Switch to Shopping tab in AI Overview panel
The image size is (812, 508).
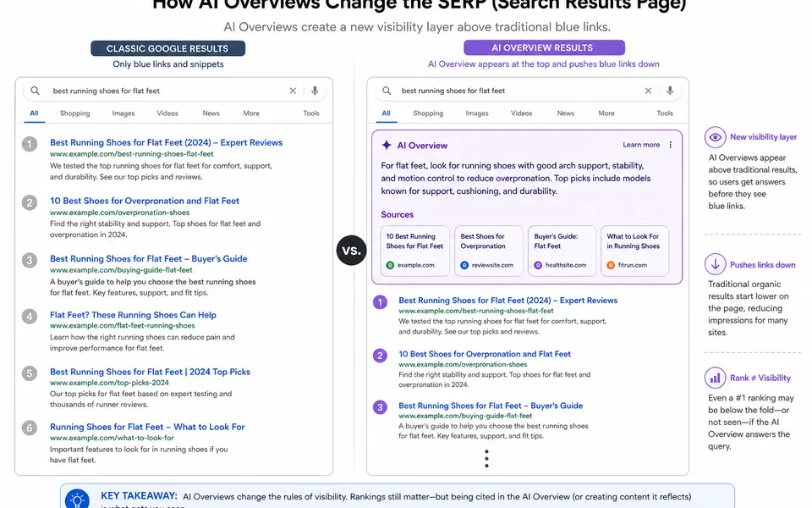pyautogui.click(x=428, y=113)
